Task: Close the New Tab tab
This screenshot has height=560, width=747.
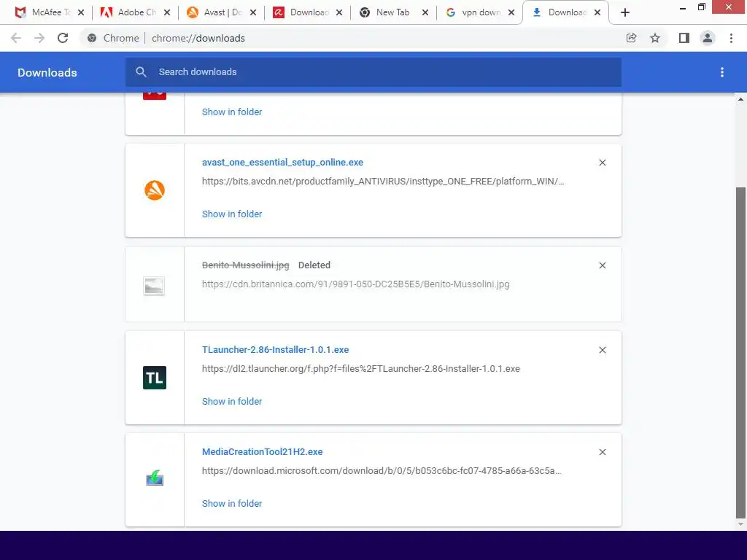Action: [425, 13]
